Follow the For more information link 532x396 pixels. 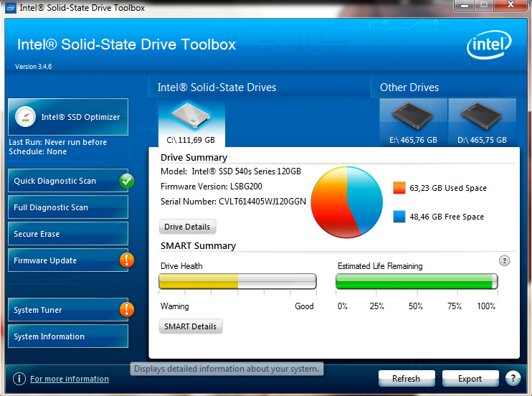coord(70,379)
